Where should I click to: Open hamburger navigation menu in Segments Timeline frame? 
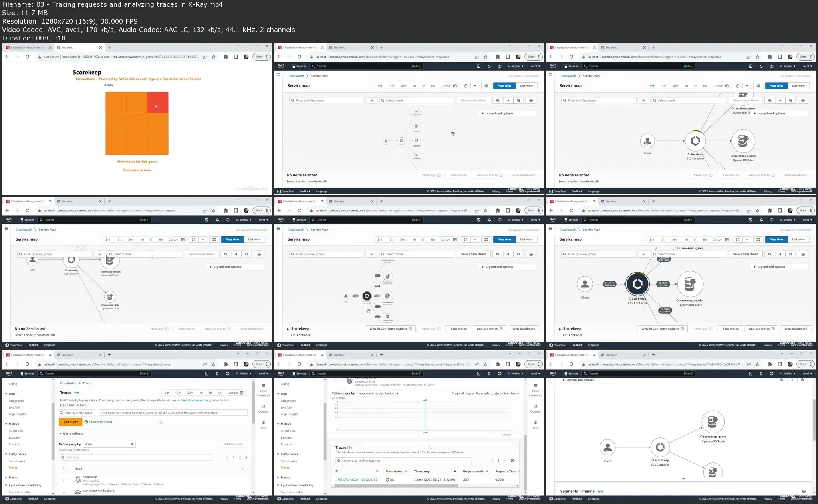point(550,382)
